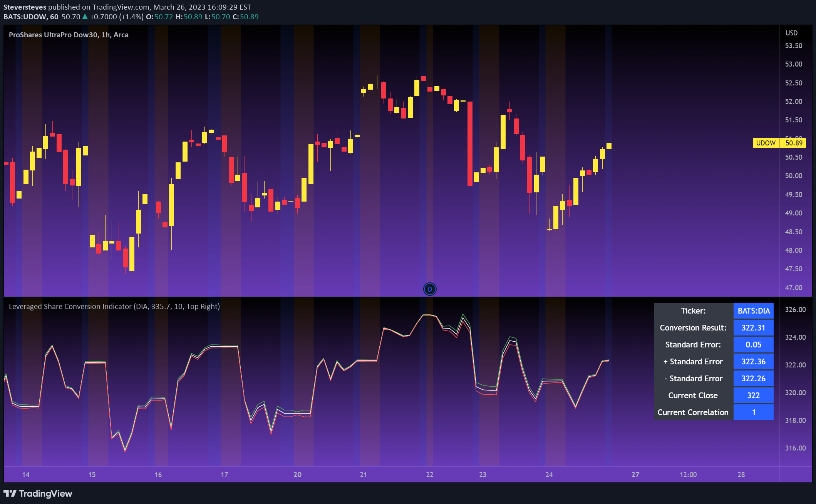Image resolution: width=816 pixels, height=504 pixels.
Task: Click the 12:00 time axis label
Action: click(688, 475)
